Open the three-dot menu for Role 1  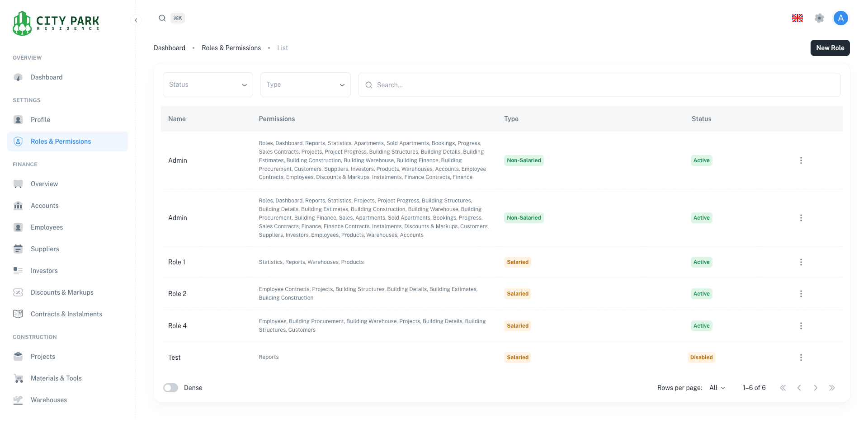[x=801, y=262]
